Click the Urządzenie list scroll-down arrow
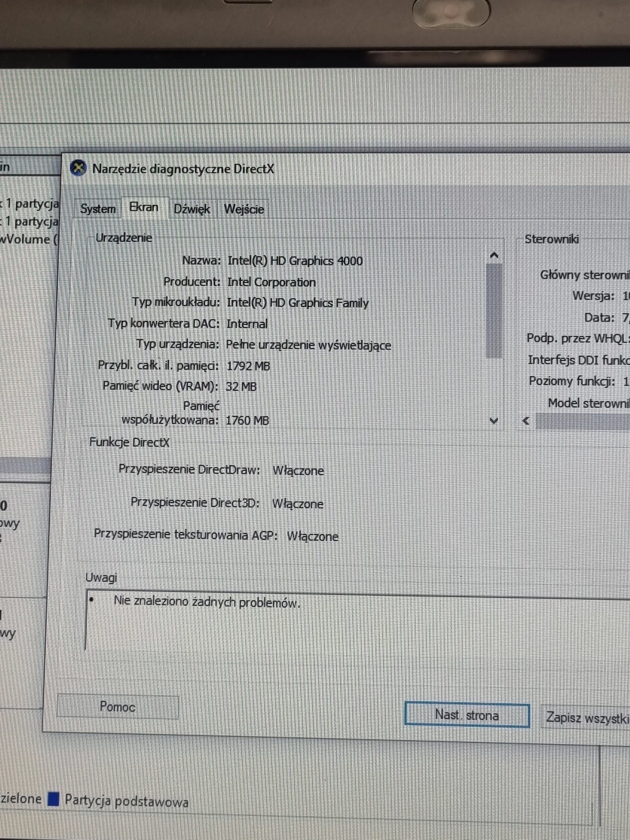The image size is (630, 840). [493, 421]
